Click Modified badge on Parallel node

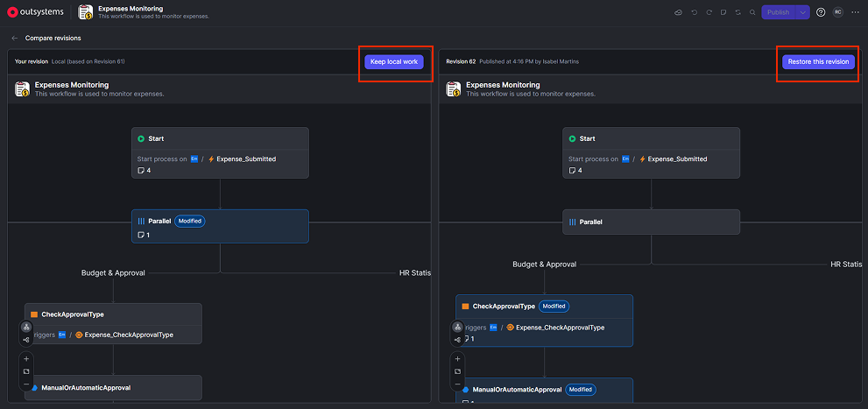click(x=190, y=222)
